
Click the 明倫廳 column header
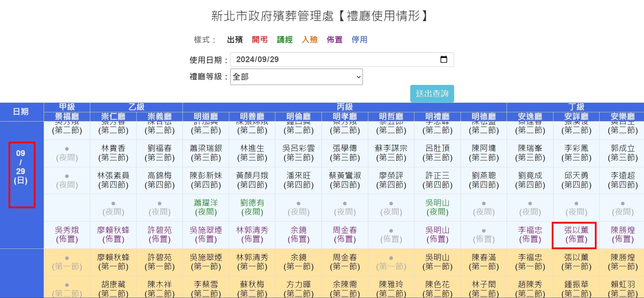click(x=299, y=116)
